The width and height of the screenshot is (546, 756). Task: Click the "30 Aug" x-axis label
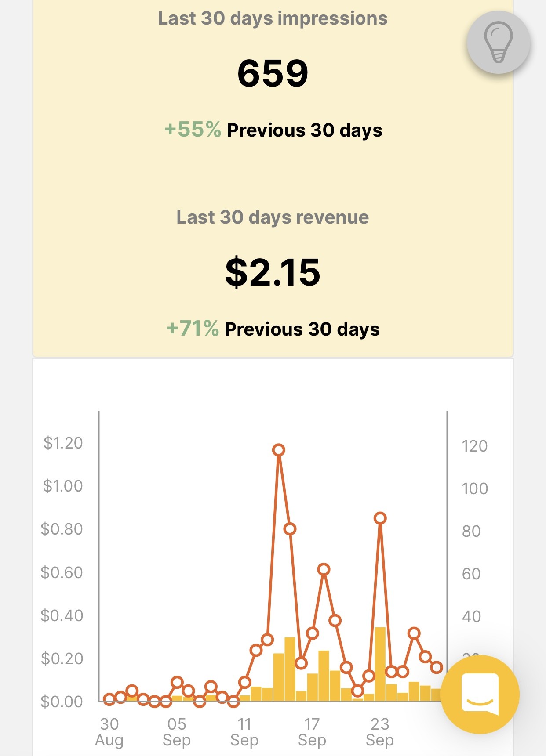click(x=109, y=732)
